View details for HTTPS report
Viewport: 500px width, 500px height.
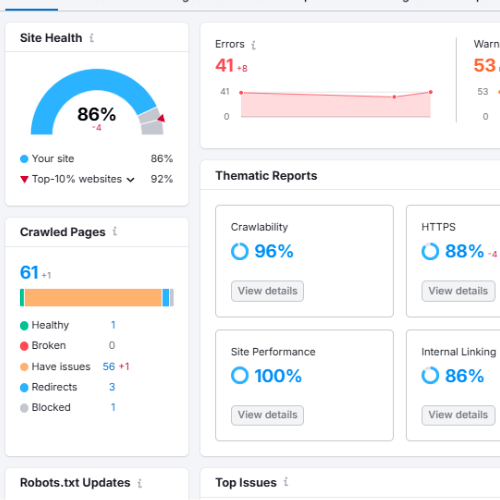click(x=458, y=291)
